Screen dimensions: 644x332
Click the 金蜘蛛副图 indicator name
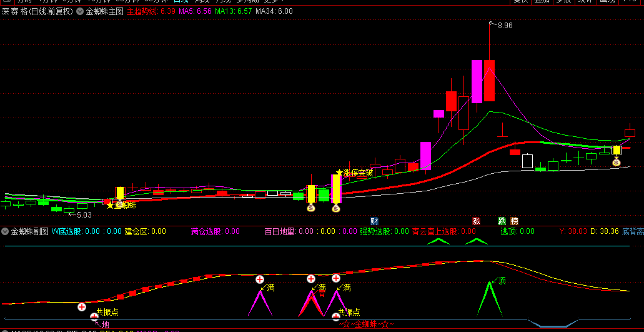pos(29,231)
